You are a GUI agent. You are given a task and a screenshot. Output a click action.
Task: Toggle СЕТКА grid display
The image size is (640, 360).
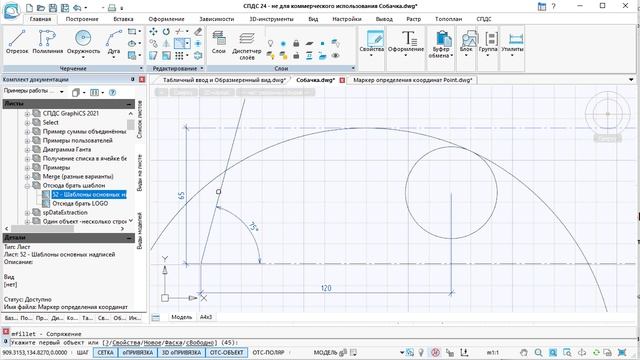105,352
